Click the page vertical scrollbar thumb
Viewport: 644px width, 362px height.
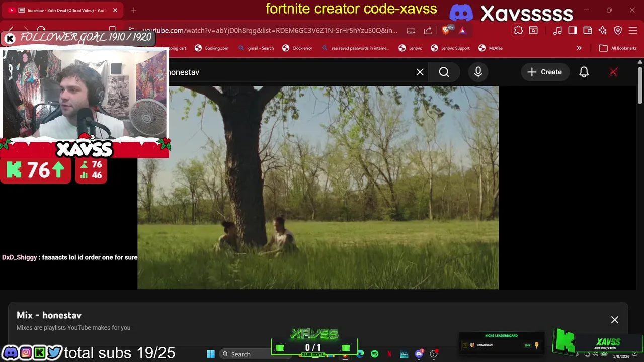click(639, 84)
